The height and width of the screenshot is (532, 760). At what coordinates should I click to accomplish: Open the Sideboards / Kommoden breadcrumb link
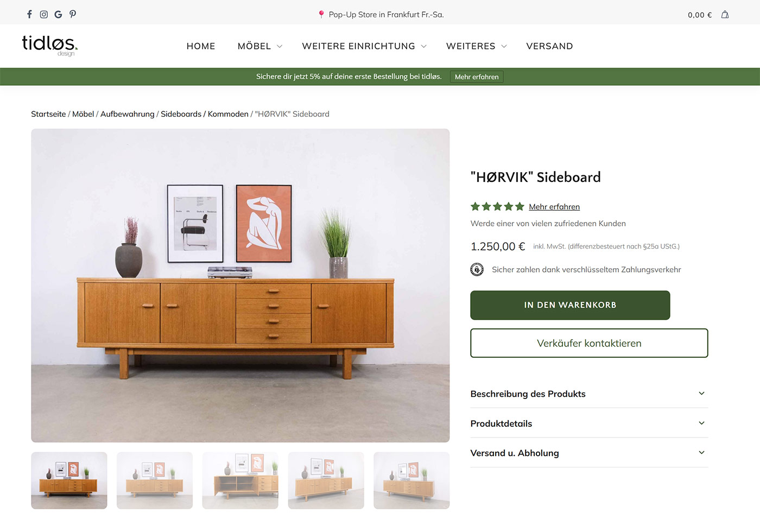click(205, 114)
